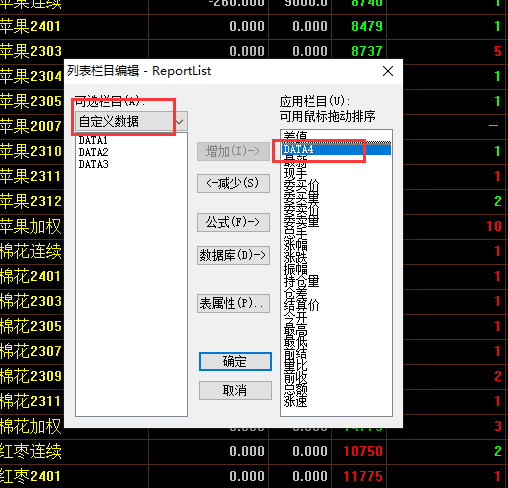Click the 棉花2305 row in quote table
Viewport: 508px width, 488px height.
point(31,326)
